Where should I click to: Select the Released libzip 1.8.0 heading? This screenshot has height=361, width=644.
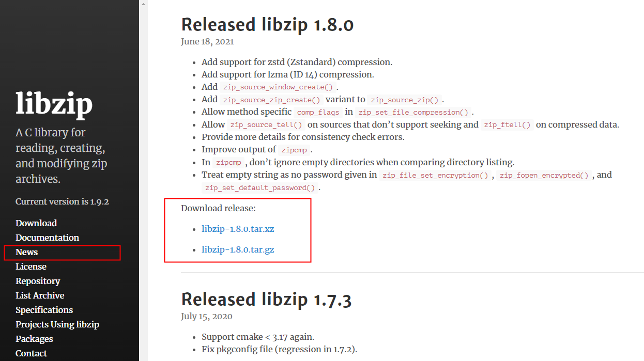(267, 24)
